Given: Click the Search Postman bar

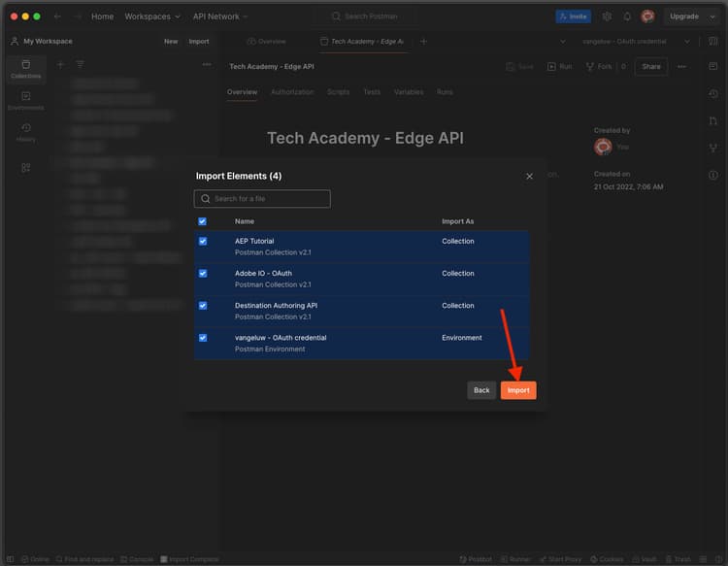Looking at the screenshot, I should (x=364, y=17).
